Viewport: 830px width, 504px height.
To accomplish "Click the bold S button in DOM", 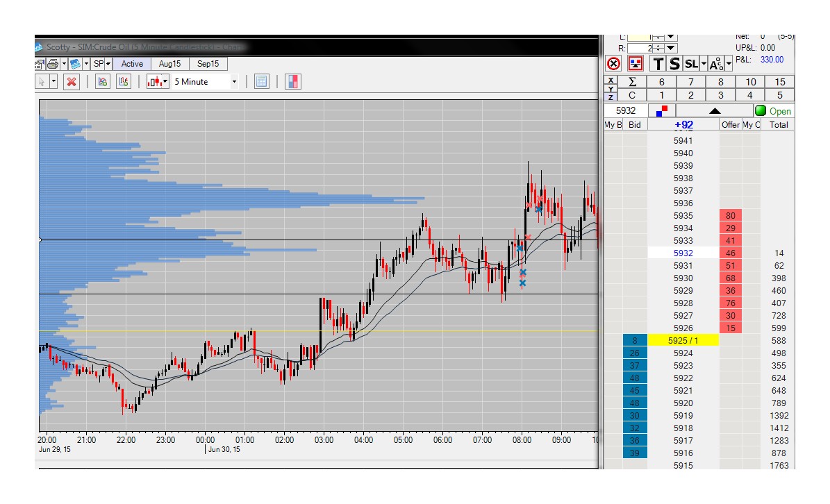I will 674,64.
